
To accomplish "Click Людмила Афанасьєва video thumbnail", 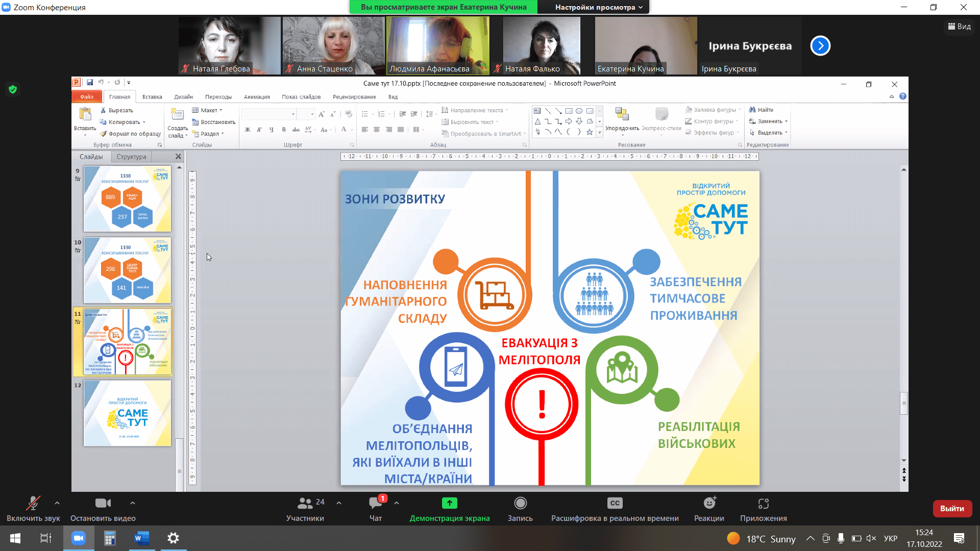I will (437, 45).
